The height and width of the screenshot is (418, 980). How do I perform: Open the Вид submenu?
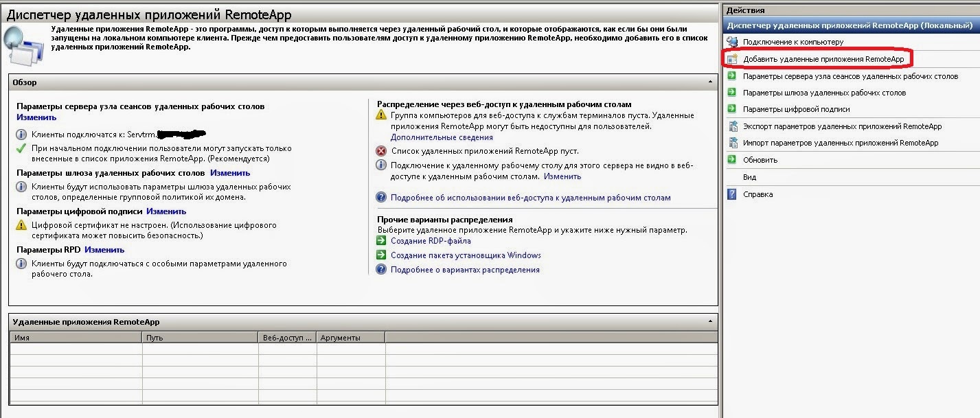(x=749, y=177)
